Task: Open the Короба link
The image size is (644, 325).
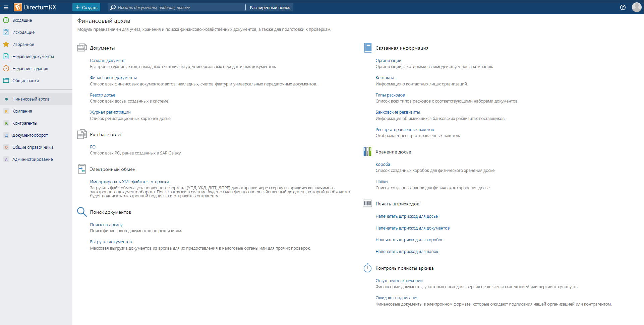Action: 383,165
